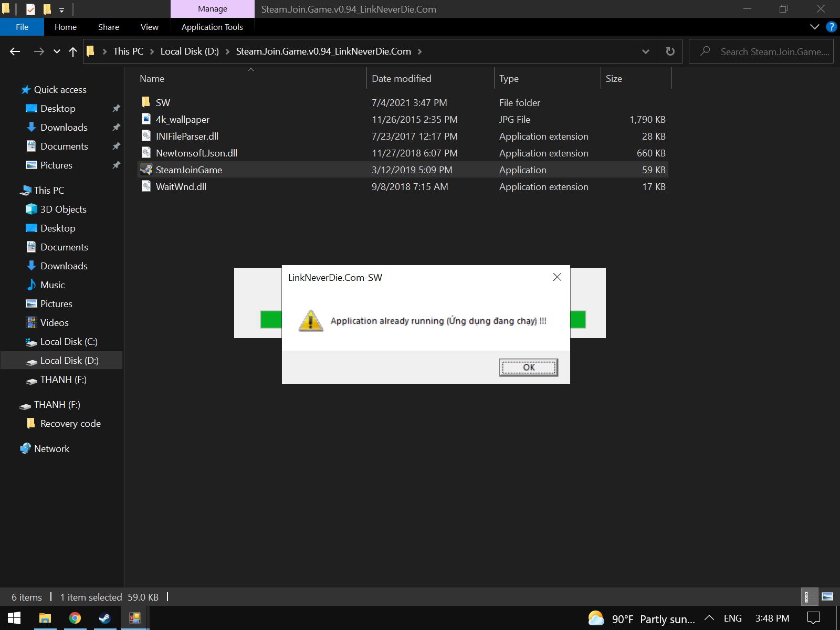Click the Help question mark icon
The height and width of the screenshot is (630, 840).
831,27
